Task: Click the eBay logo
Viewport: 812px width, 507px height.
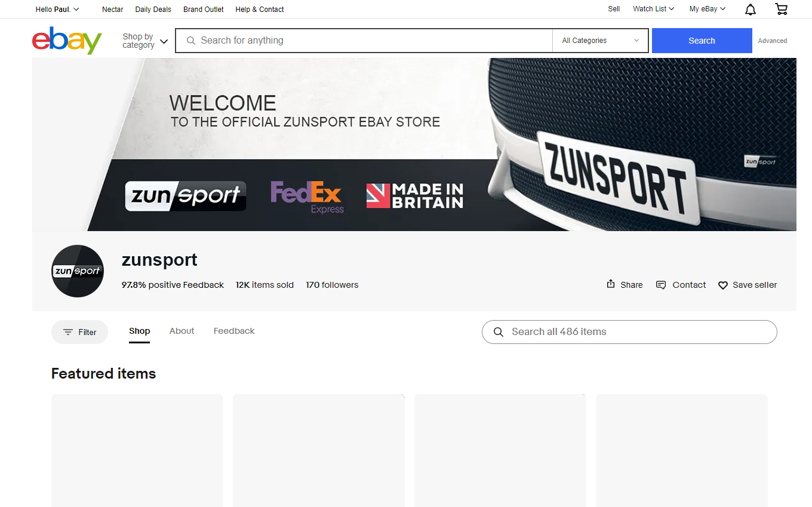Action: pos(67,41)
